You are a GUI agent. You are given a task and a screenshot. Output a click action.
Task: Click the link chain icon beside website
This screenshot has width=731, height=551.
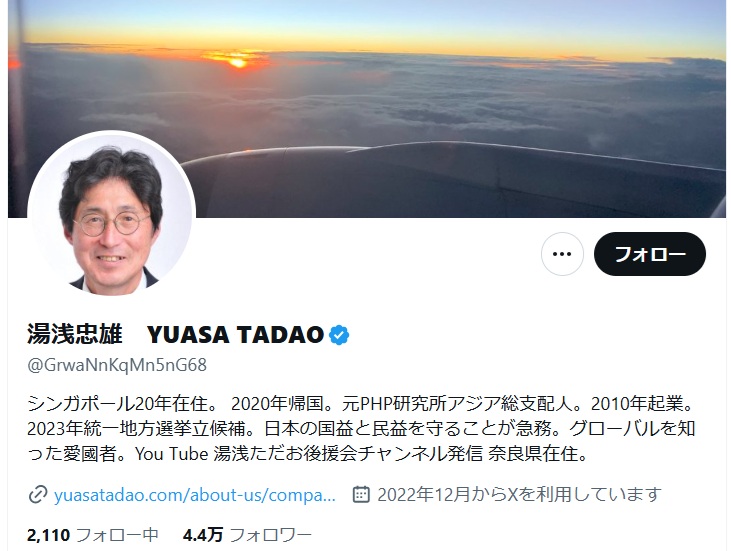click(37, 495)
